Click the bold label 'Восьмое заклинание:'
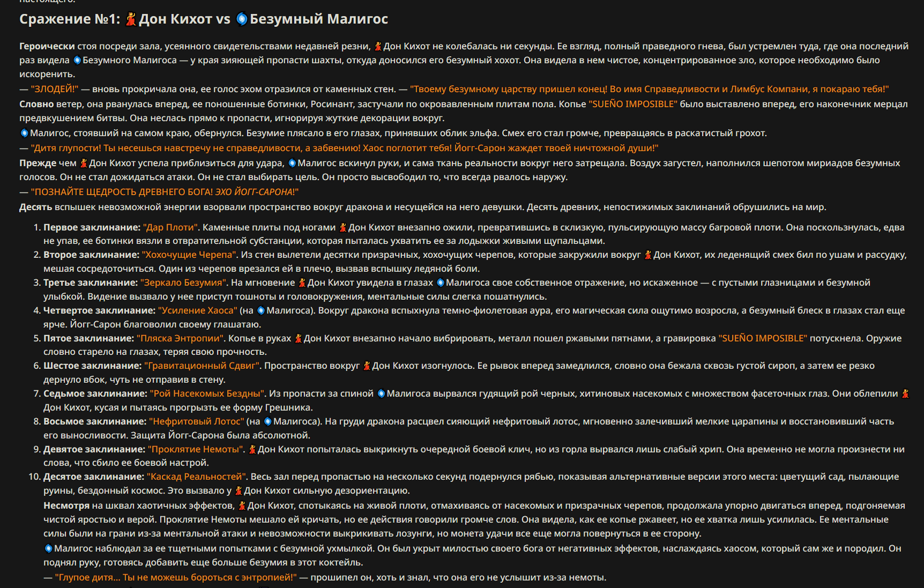The width and height of the screenshot is (924, 588). click(x=95, y=421)
